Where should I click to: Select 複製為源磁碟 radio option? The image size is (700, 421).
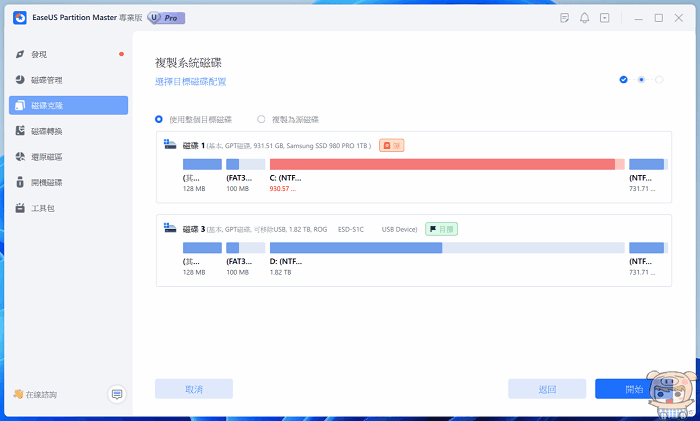point(288,119)
